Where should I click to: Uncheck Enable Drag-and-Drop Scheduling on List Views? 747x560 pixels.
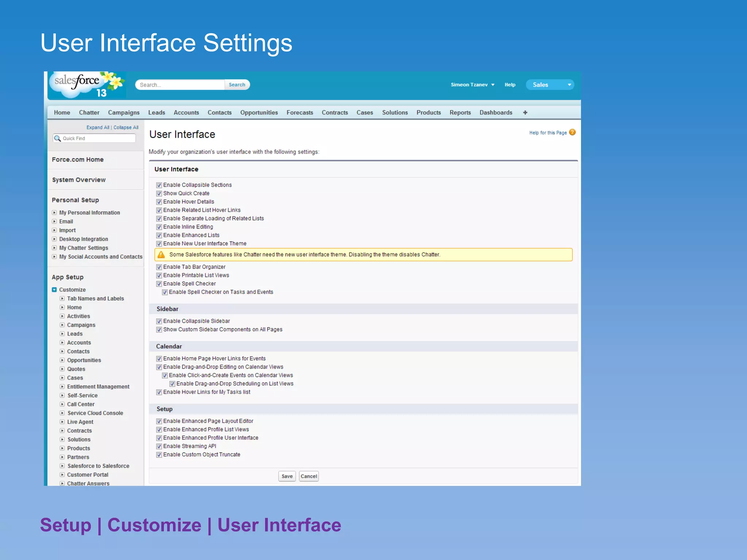pos(172,384)
